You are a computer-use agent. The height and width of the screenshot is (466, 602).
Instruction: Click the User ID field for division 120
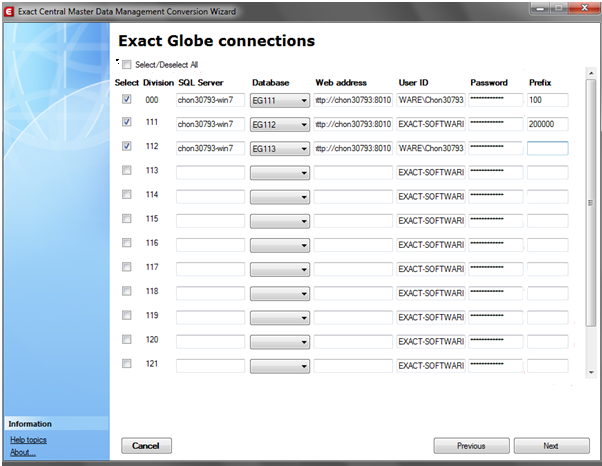pyautogui.click(x=431, y=342)
